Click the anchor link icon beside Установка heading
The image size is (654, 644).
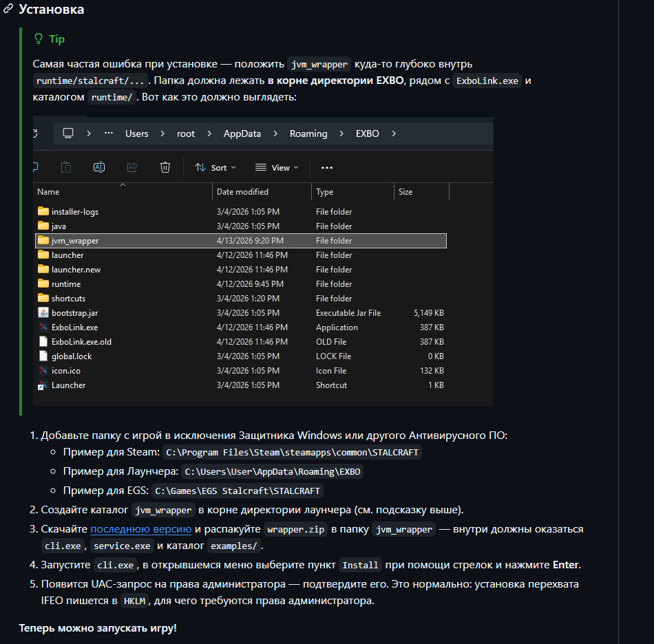8,9
